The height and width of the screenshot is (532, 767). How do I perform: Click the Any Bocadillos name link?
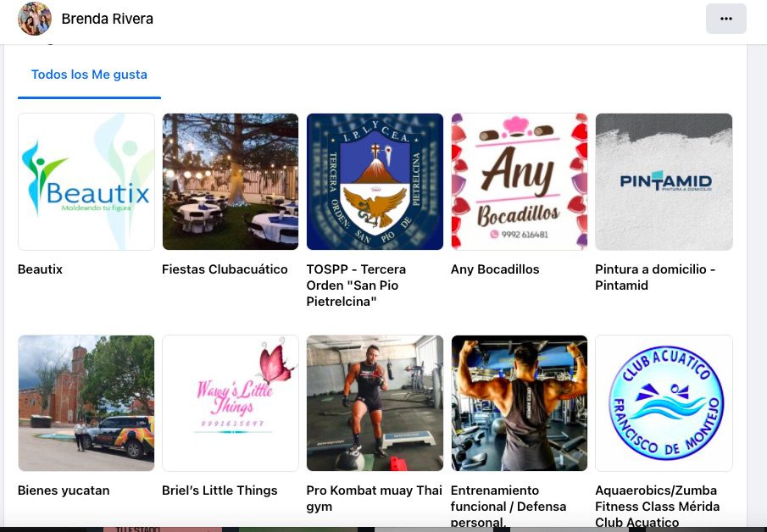click(x=495, y=269)
